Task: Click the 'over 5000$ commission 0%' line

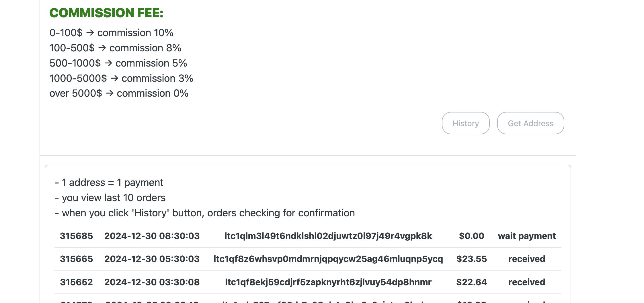Action: [x=119, y=93]
